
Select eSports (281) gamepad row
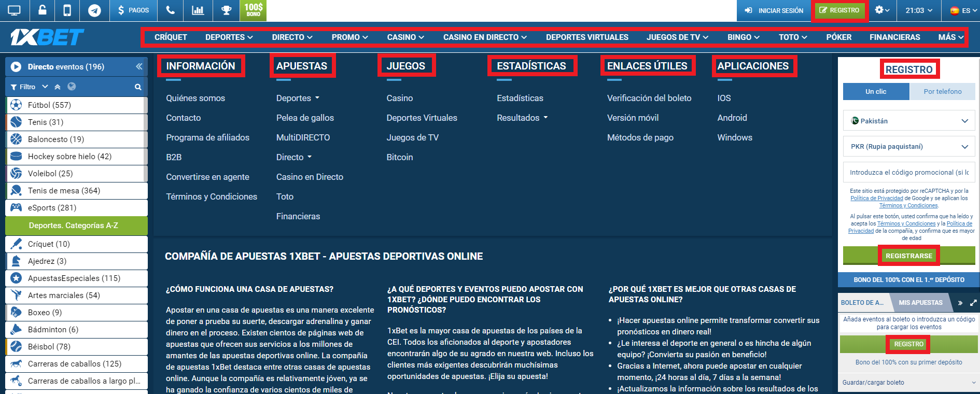tap(76, 207)
